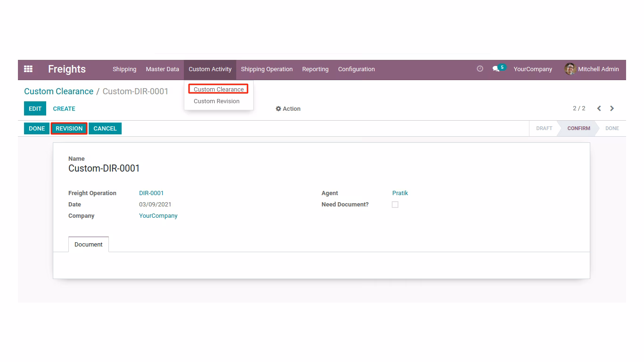Click the Need Document? label
The image size is (644, 362).
(x=345, y=205)
